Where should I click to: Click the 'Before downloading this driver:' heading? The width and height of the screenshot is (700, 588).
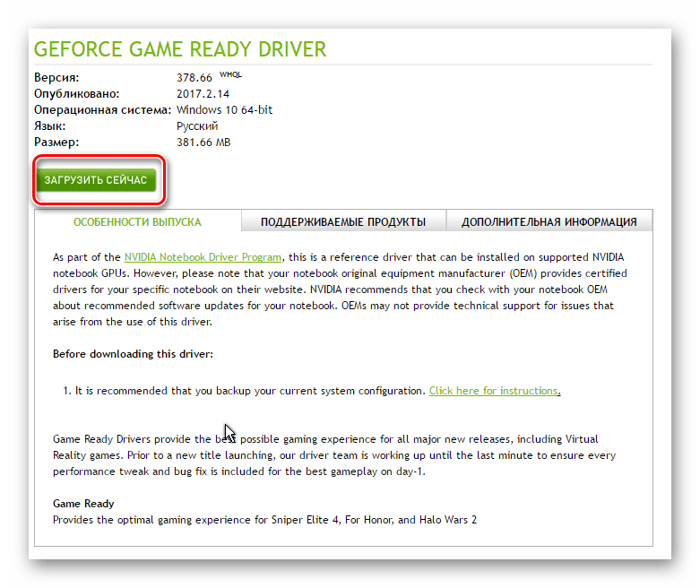click(134, 354)
